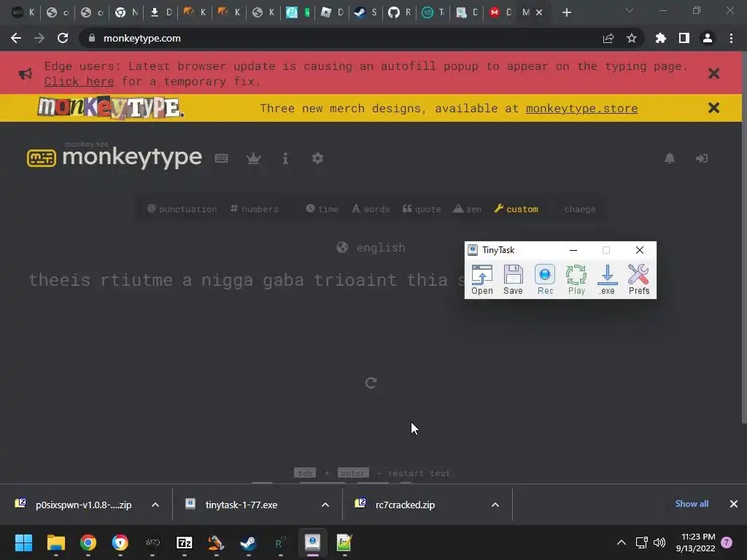Open the notifications bell
This screenshot has height=560, width=747.
670,158
